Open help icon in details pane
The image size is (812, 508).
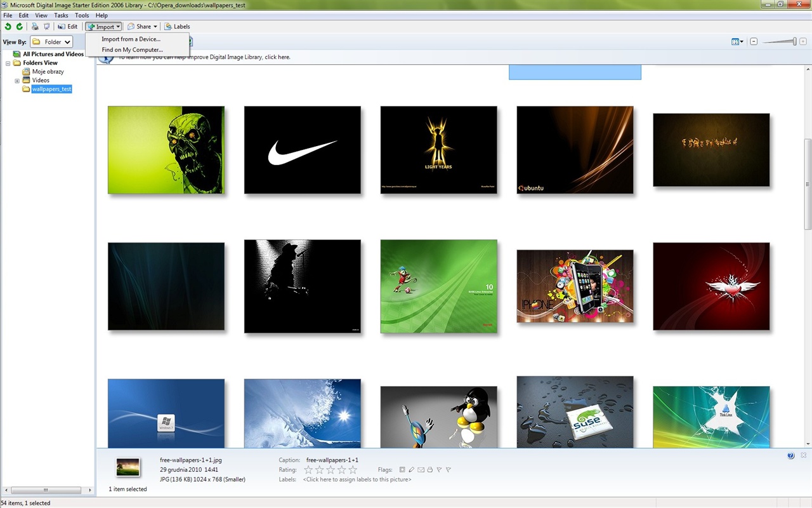(791, 456)
